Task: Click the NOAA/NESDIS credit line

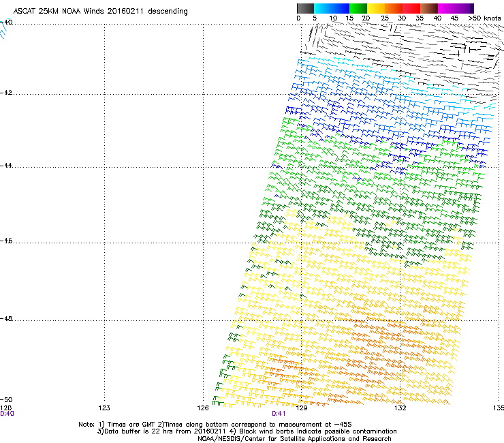Action: 294,439
